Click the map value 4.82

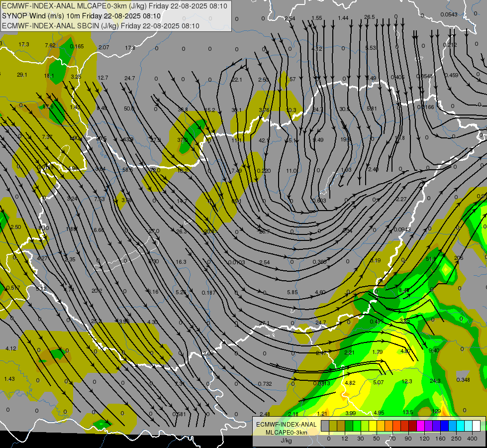click(350, 383)
